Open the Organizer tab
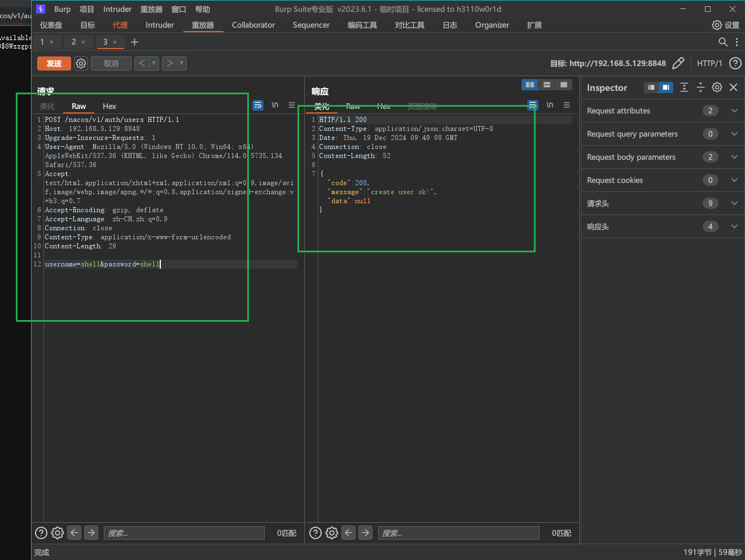Image resolution: width=745 pixels, height=560 pixels. (492, 25)
